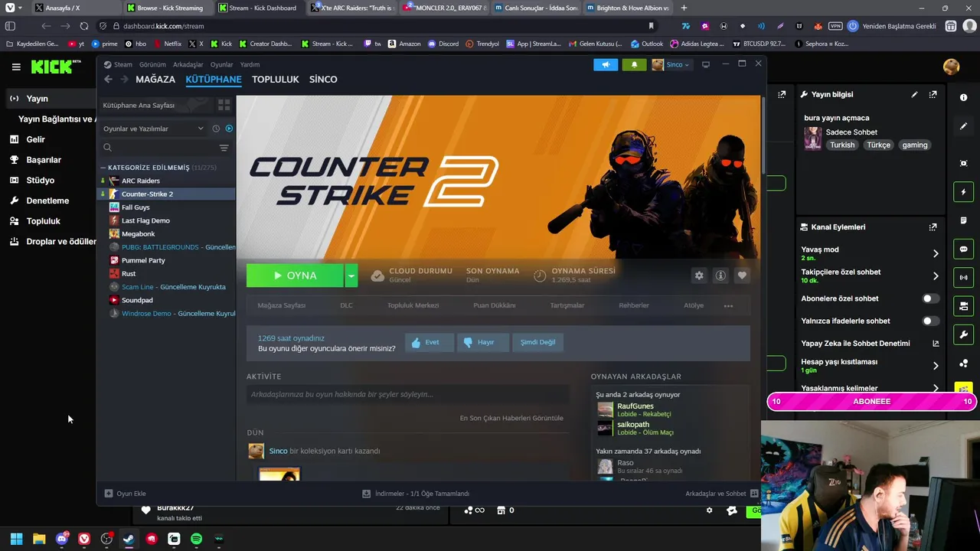Select Fall Guys in library list
The height and width of the screenshot is (551, 980).
point(136,207)
